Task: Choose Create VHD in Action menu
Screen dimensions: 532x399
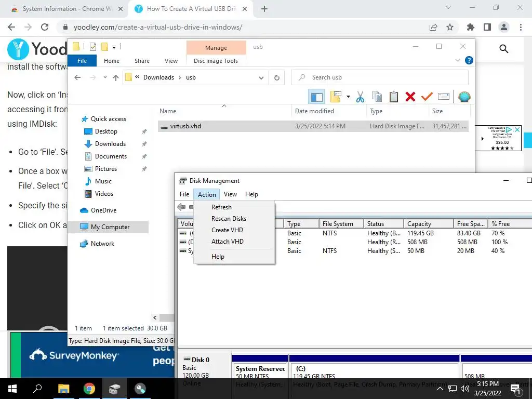Action: (x=227, y=230)
